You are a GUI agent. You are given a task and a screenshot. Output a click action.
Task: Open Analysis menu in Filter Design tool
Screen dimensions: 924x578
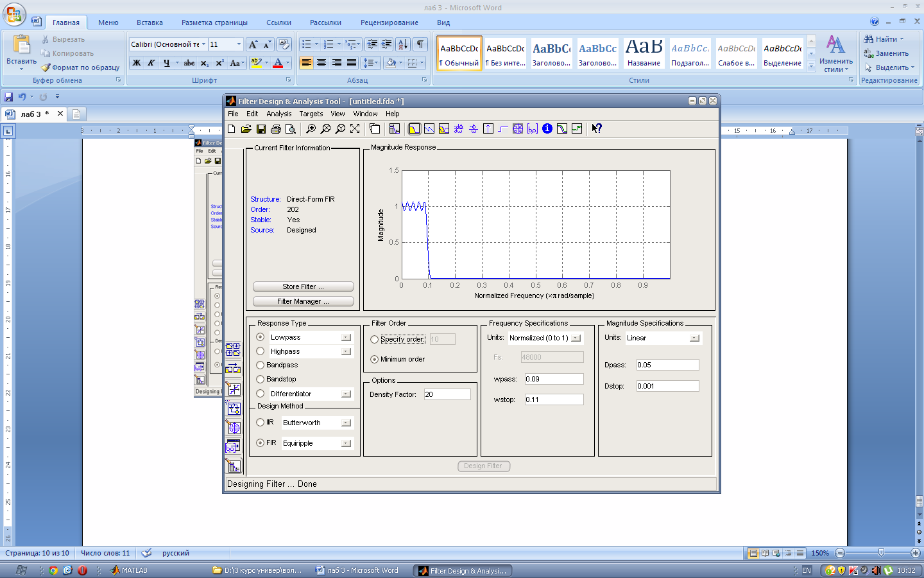coord(279,114)
